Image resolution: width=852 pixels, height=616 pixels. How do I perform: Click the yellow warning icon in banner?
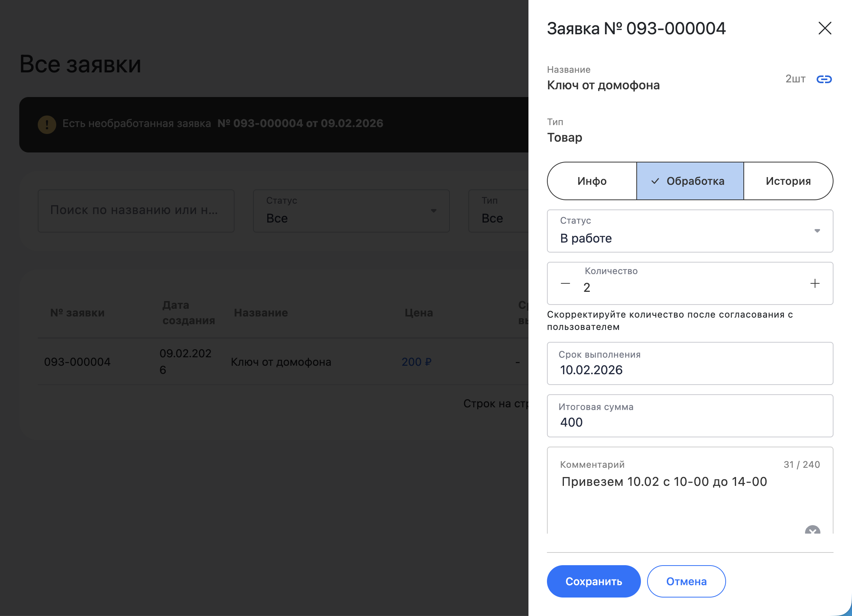tap(47, 124)
